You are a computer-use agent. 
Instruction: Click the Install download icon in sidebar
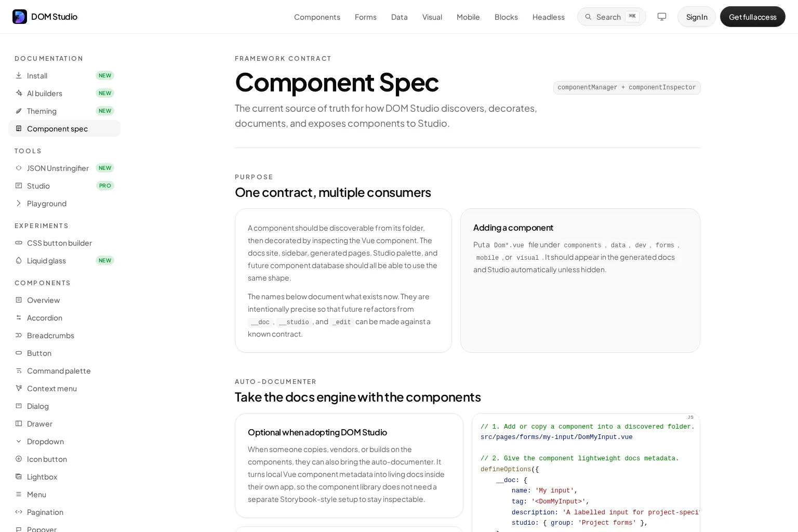[x=19, y=75]
